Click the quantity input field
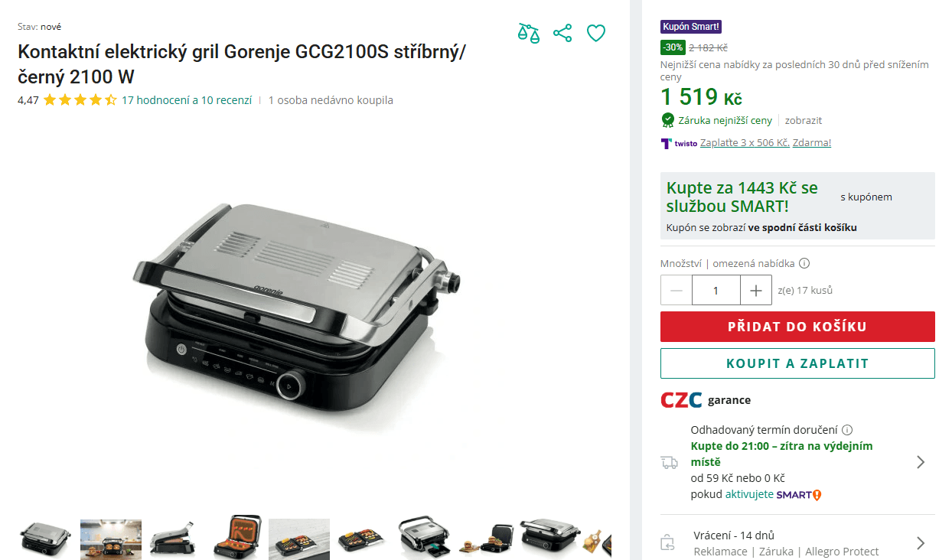The height and width of the screenshot is (560, 952). pos(716,291)
